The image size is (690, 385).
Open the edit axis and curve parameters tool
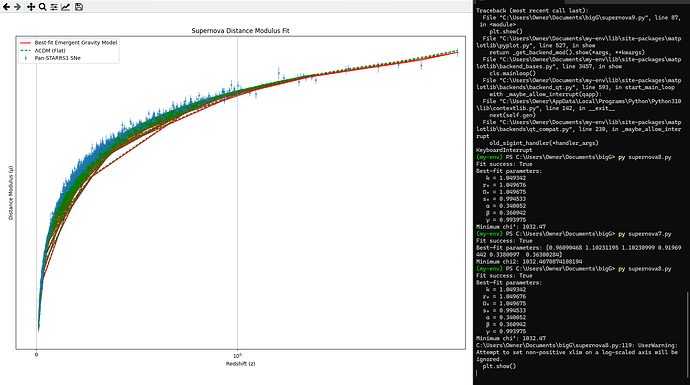tap(66, 7)
